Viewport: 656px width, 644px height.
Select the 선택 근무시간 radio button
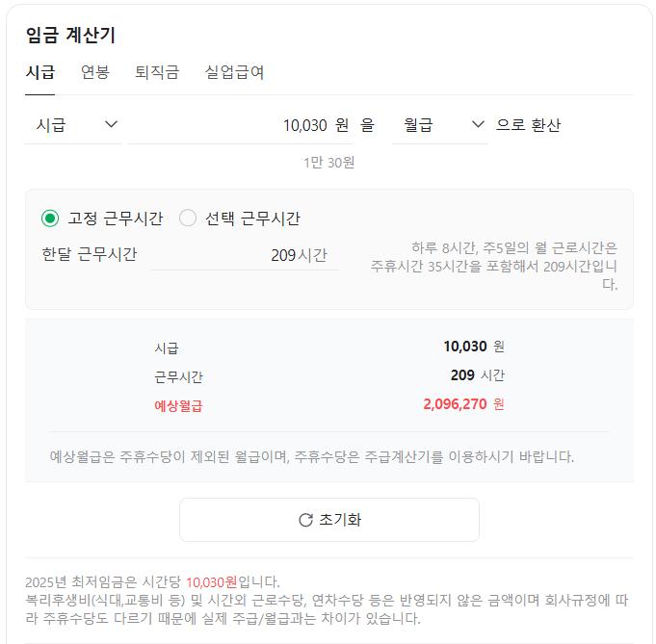point(188,218)
